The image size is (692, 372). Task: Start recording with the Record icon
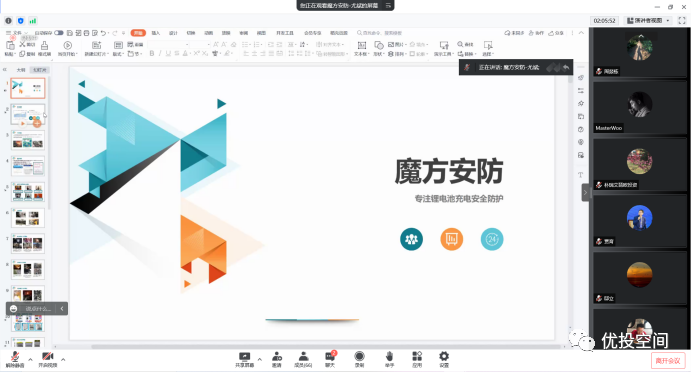click(x=359, y=360)
